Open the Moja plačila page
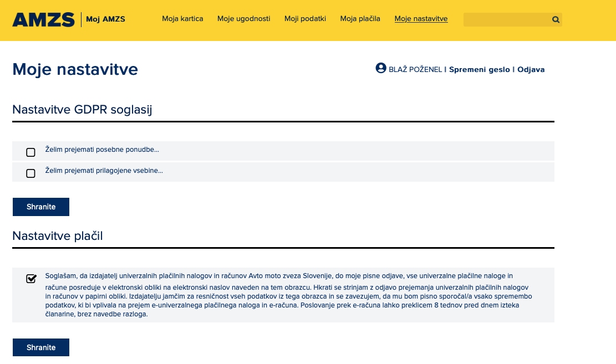 (360, 19)
